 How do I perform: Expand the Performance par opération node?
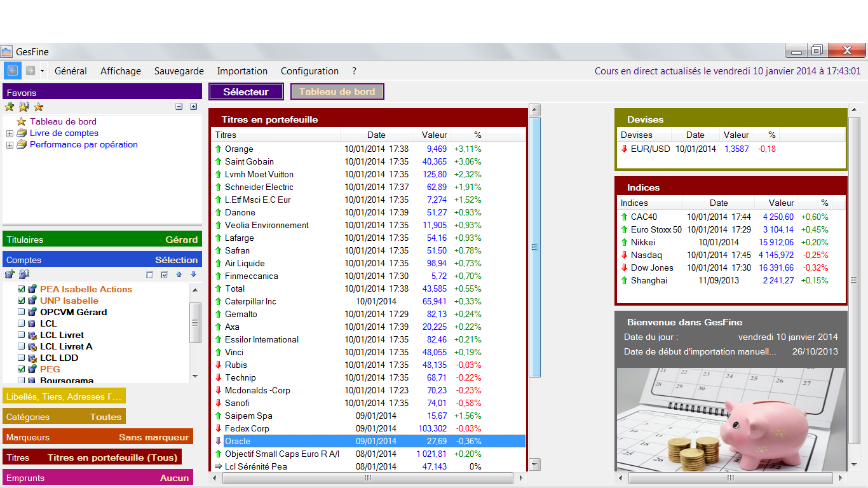10,145
